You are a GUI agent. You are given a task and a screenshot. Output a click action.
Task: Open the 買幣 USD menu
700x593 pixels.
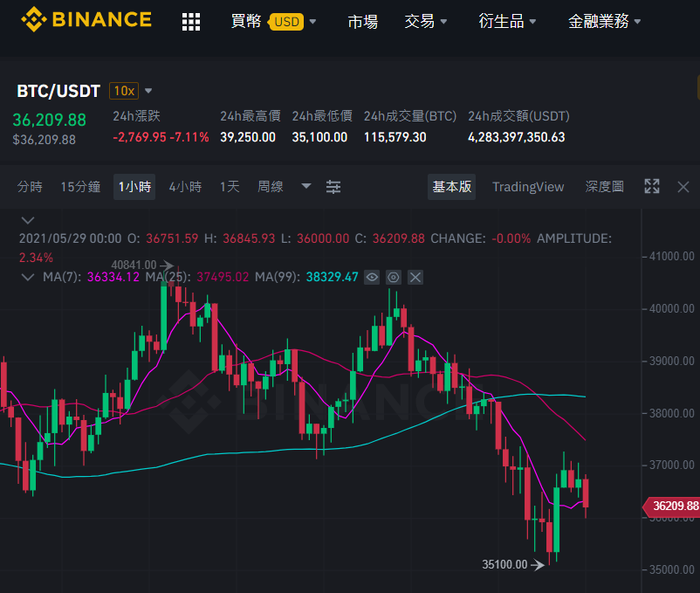pyautogui.click(x=273, y=21)
